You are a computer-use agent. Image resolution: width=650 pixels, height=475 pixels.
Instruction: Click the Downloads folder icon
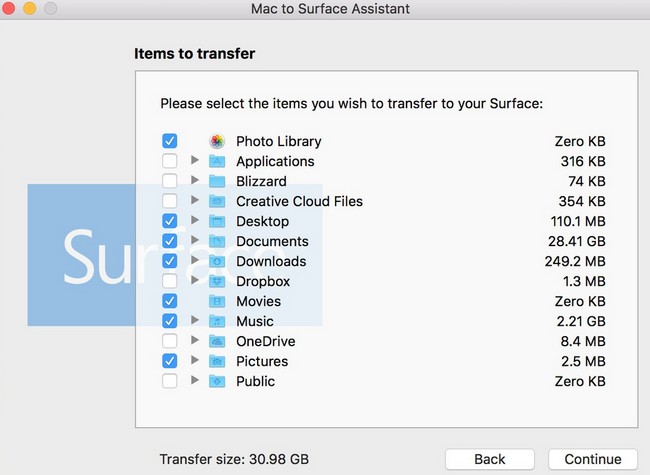217,261
